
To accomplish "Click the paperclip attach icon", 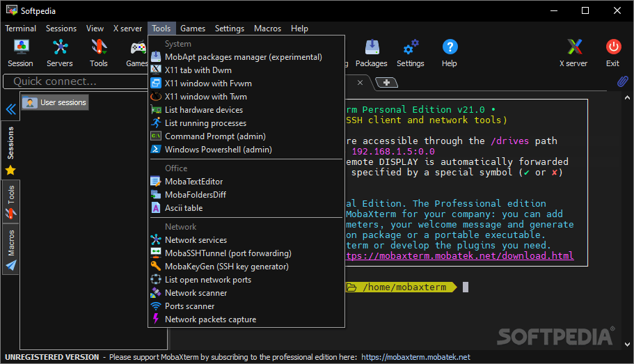I will coord(622,81).
